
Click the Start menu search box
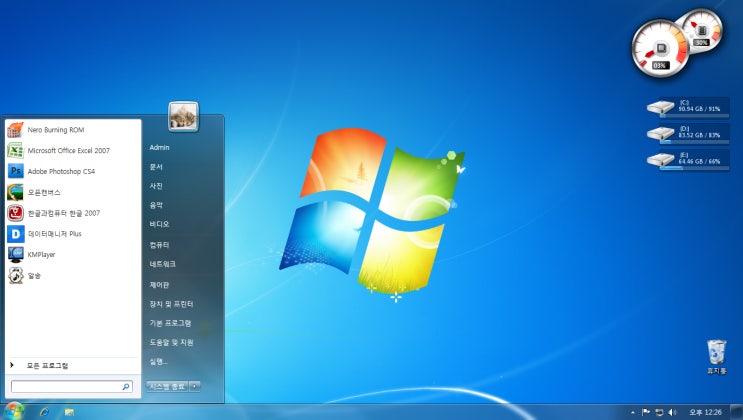click(70, 385)
